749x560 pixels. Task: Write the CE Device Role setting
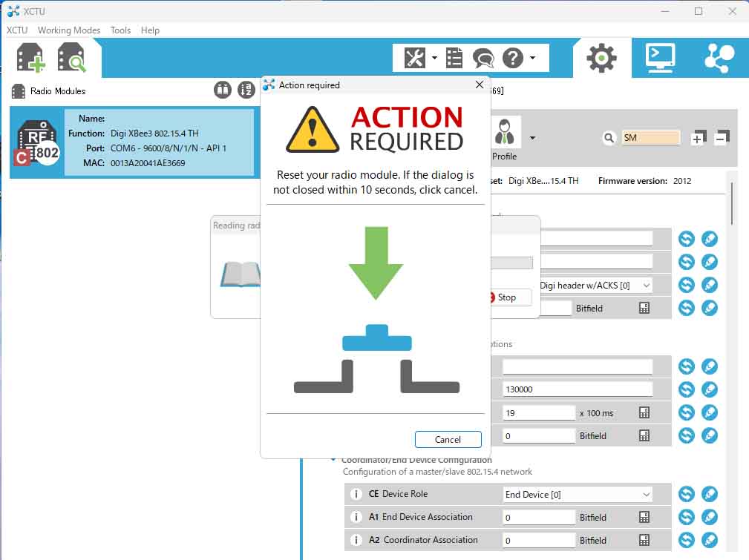pyautogui.click(x=710, y=494)
